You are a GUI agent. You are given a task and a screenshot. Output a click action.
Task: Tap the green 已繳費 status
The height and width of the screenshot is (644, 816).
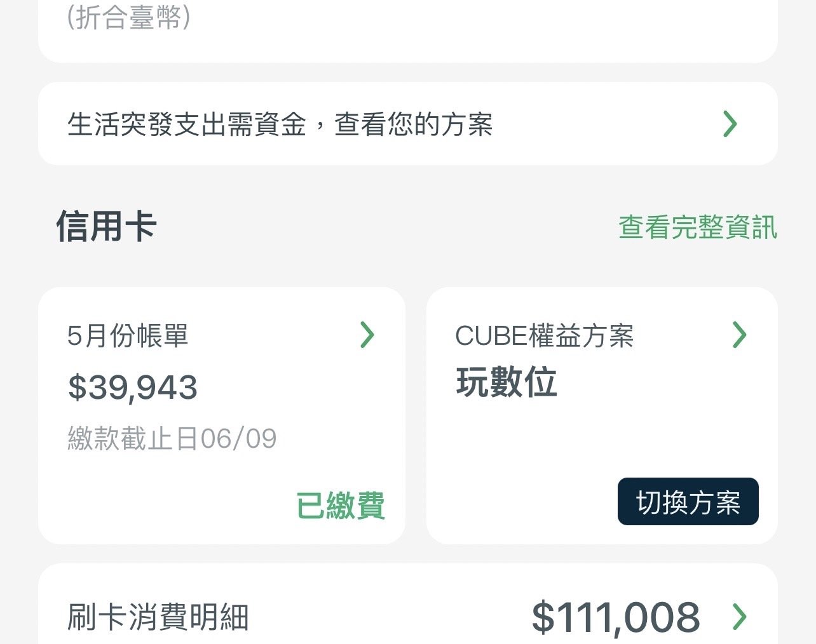point(341,506)
